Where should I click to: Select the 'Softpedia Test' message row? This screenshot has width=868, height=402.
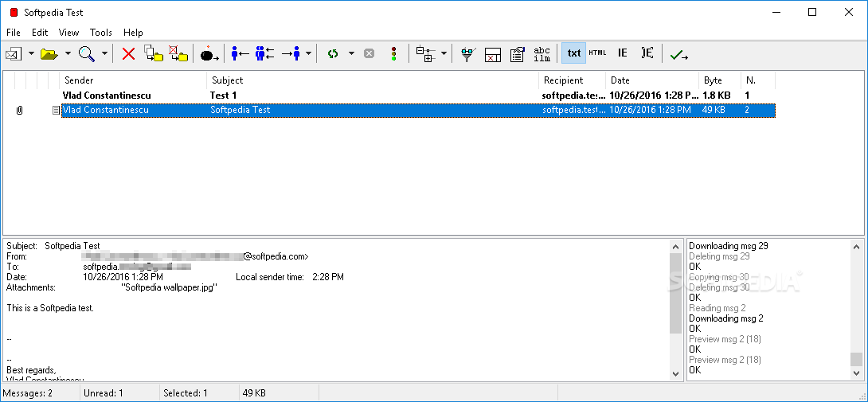tap(418, 110)
